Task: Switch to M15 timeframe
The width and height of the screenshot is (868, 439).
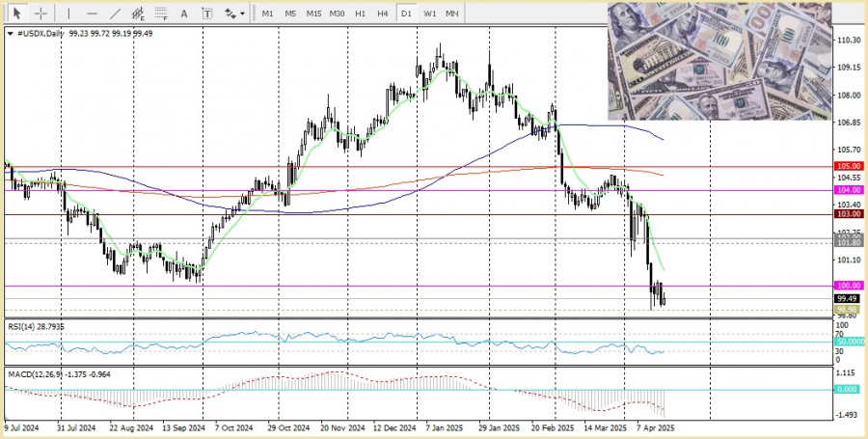Action: [313, 14]
